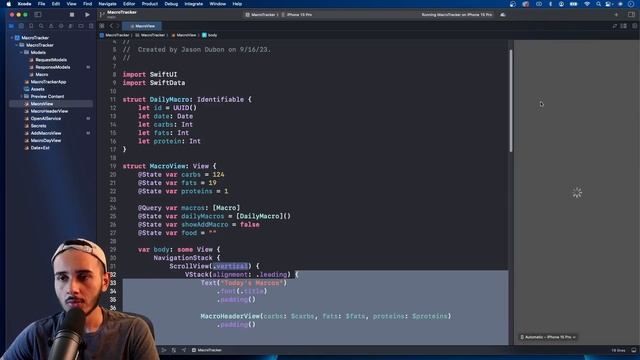Open the Secrets file
The height and width of the screenshot is (360, 640).
pyautogui.click(x=38, y=126)
